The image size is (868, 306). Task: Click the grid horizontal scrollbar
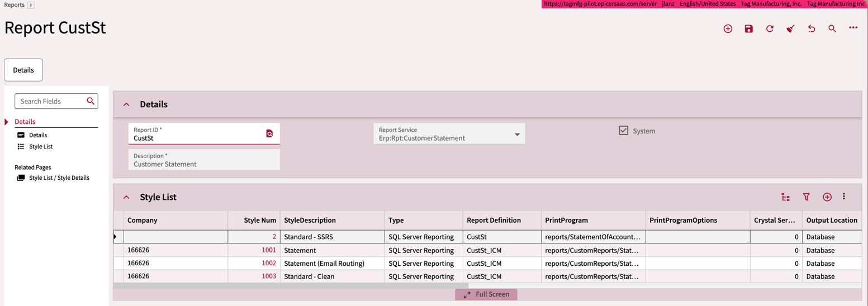point(291,285)
